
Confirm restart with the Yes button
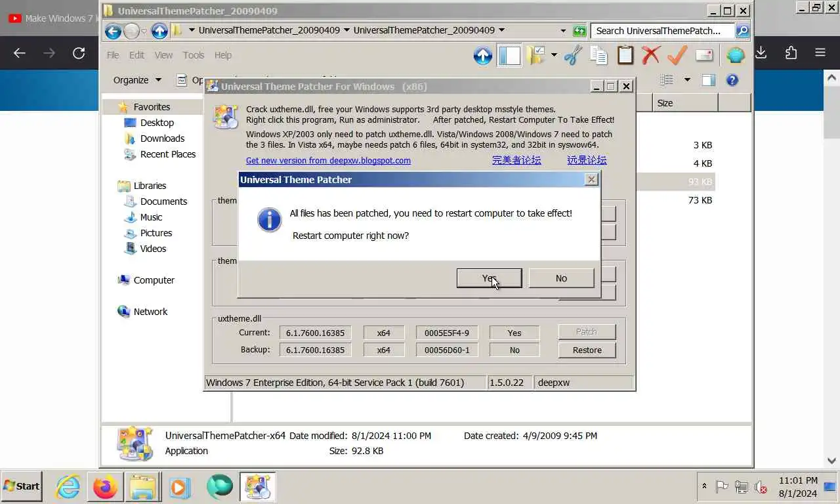pyautogui.click(x=489, y=278)
